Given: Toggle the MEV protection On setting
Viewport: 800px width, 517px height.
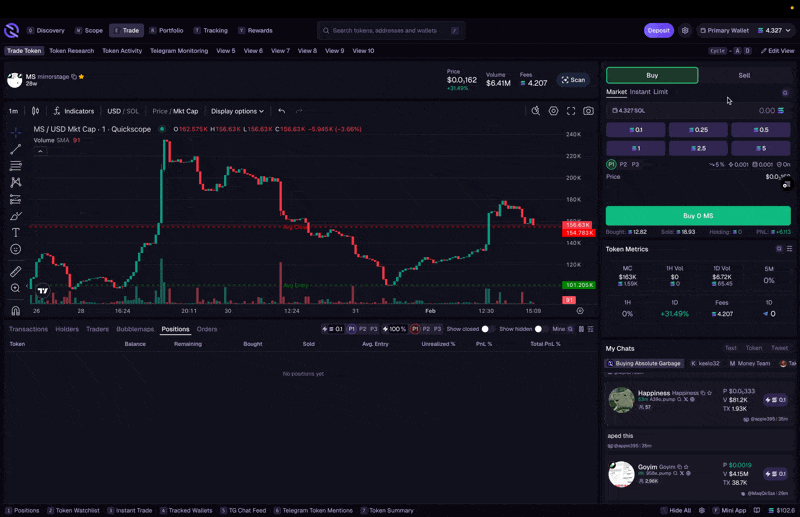Looking at the screenshot, I should (784, 164).
